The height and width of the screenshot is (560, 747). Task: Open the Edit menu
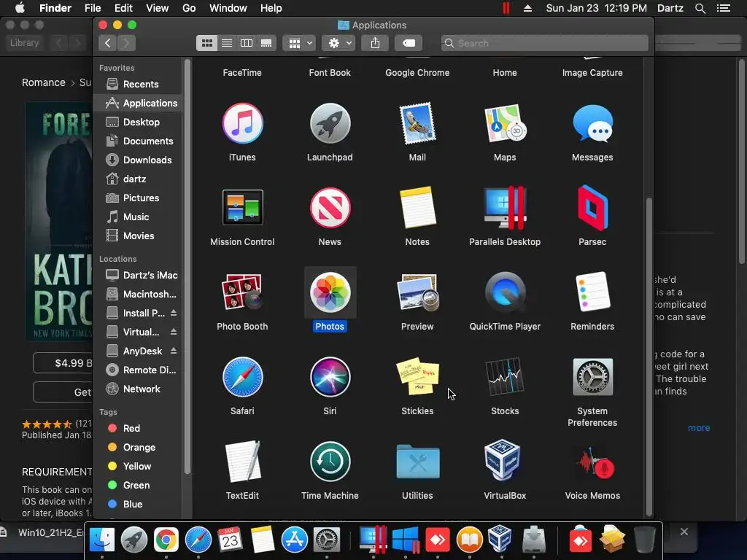coord(123,8)
